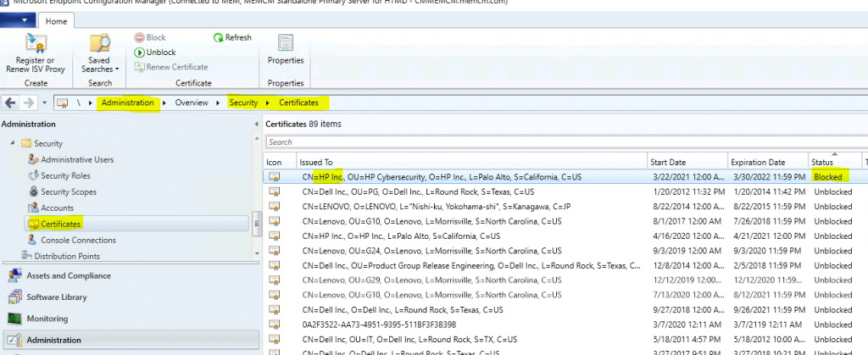Click certificate icon of Dell OU=IT row
868x355 pixels.
tap(274, 340)
